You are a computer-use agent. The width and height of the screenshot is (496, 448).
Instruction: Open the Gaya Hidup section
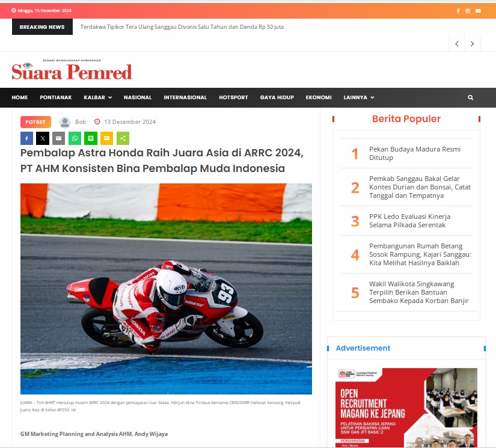(x=277, y=97)
